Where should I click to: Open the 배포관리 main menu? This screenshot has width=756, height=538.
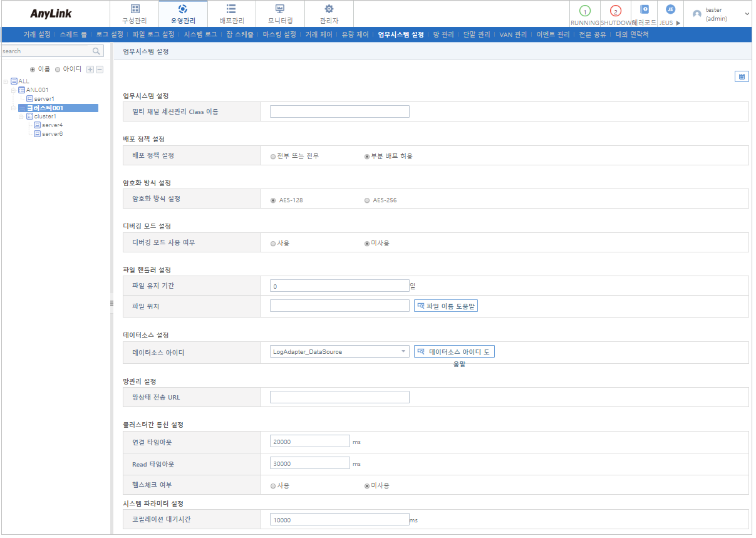(x=232, y=14)
